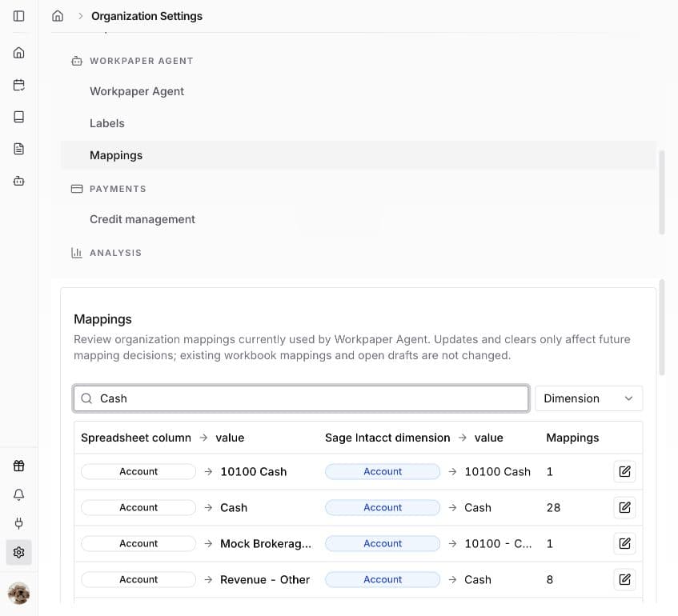Open the settings gear icon
This screenshot has width=678, height=616.
click(18, 552)
